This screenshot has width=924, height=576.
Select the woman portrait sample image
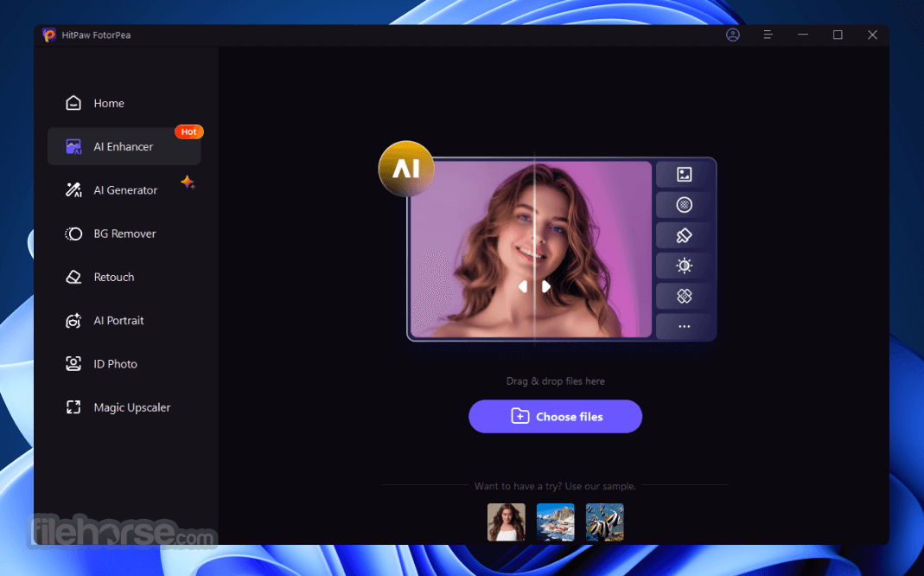coord(507,522)
